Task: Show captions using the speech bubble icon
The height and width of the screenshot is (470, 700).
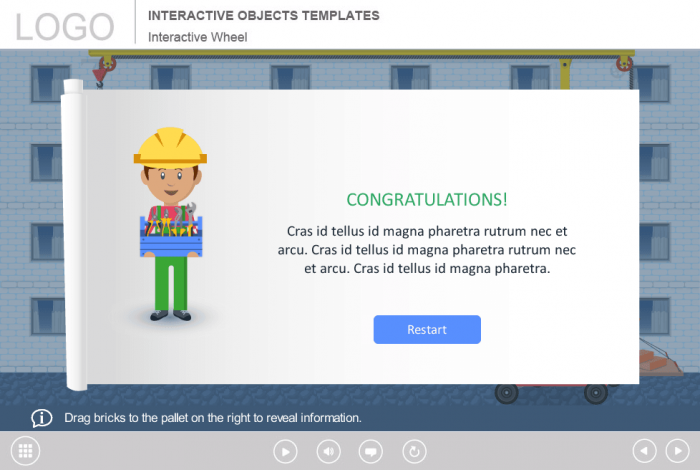Action: coord(370,452)
